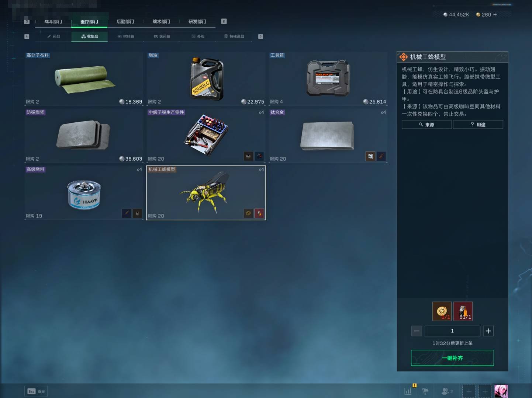Screen dimensions: 532x398
Task: Open the friends list icon
Action: click(x=446, y=391)
